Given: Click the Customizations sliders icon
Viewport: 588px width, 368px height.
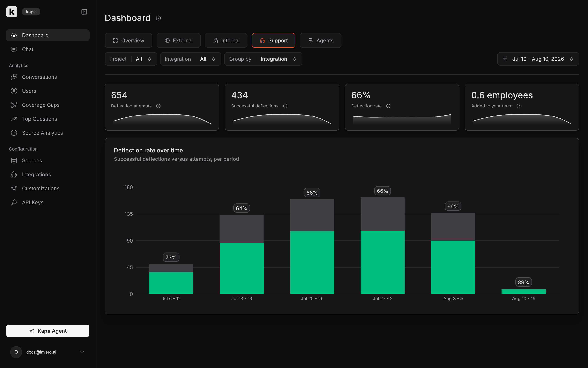Looking at the screenshot, I should pyautogui.click(x=14, y=188).
